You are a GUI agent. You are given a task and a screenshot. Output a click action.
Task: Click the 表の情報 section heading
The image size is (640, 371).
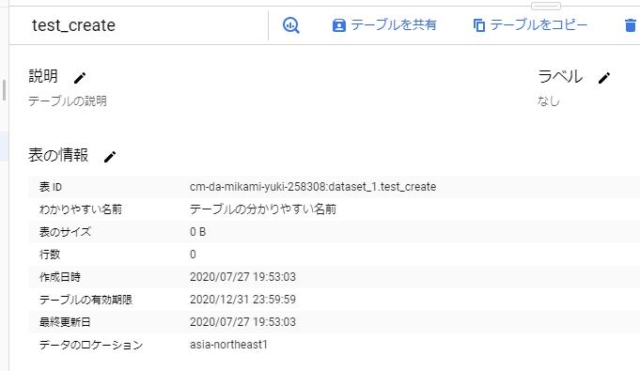pyautogui.click(x=58, y=155)
